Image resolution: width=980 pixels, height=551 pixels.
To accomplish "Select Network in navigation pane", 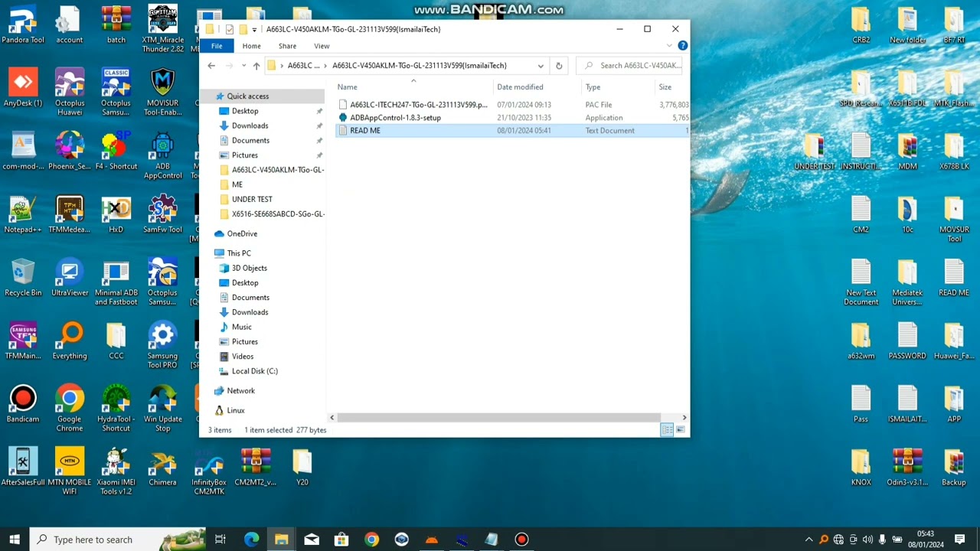I will [240, 390].
